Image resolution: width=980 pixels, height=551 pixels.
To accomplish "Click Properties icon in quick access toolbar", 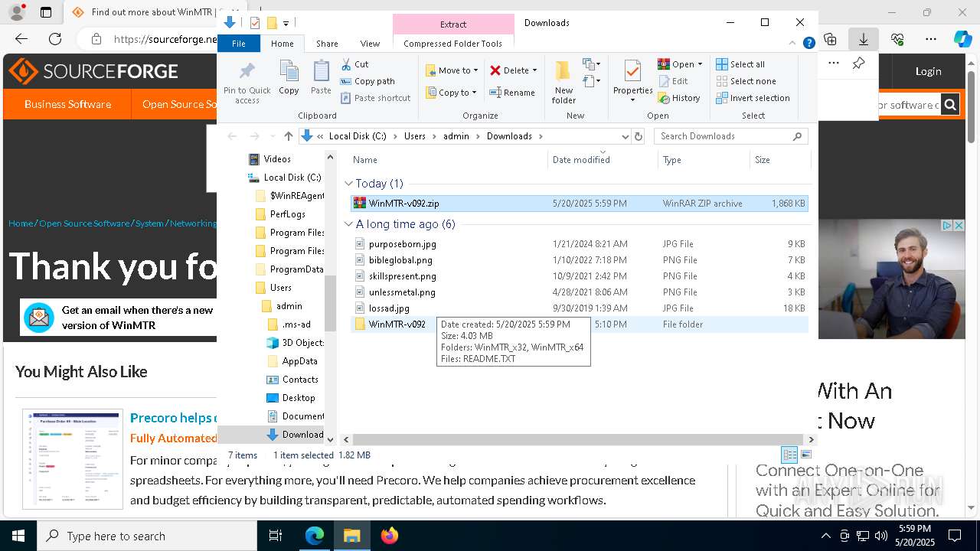I will pos(255,23).
